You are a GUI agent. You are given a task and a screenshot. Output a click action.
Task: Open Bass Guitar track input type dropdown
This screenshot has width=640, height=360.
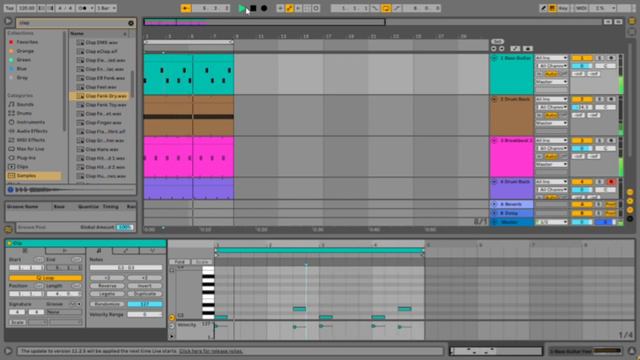pos(551,58)
